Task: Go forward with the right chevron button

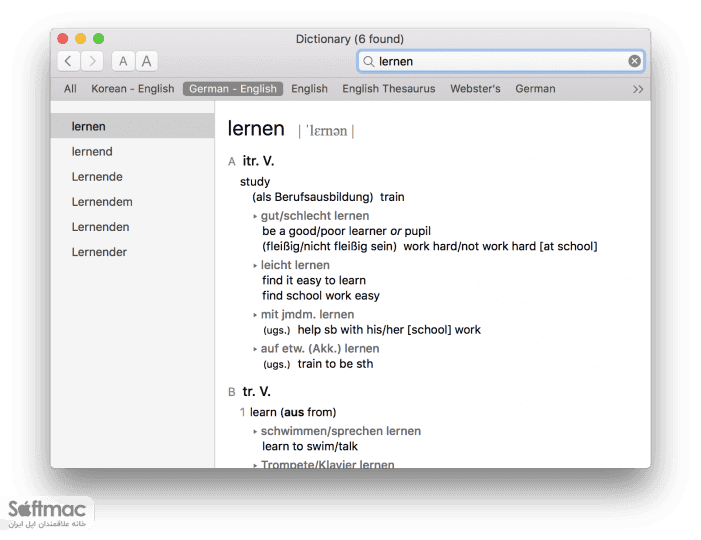Action: click(x=92, y=61)
